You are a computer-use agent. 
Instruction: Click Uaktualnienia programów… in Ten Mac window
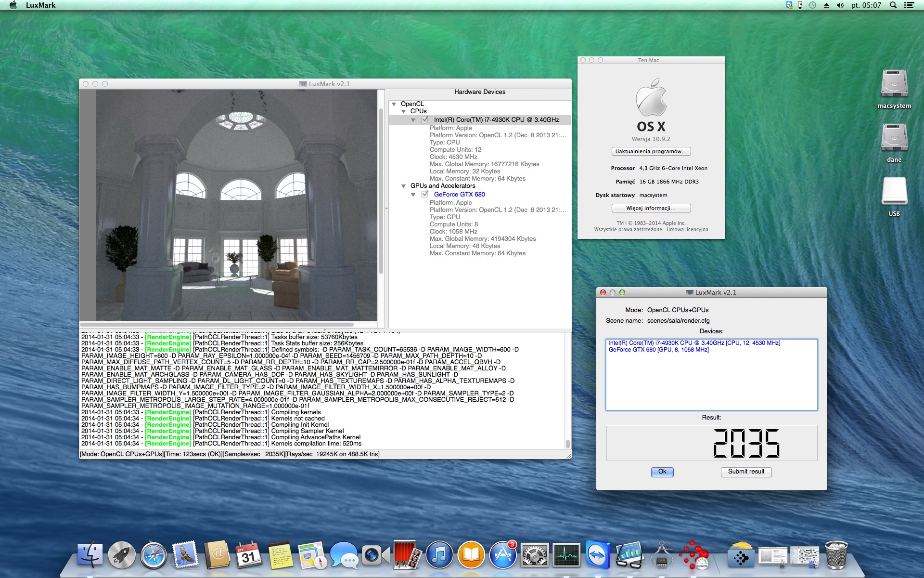[x=651, y=151]
